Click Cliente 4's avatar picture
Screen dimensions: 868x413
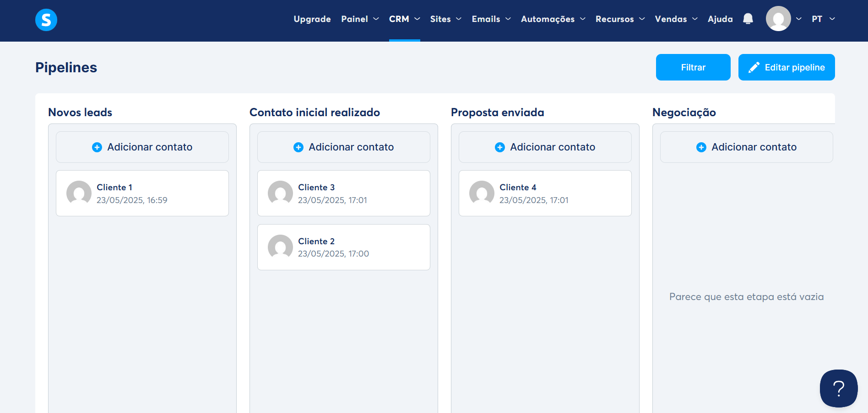[481, 193]
